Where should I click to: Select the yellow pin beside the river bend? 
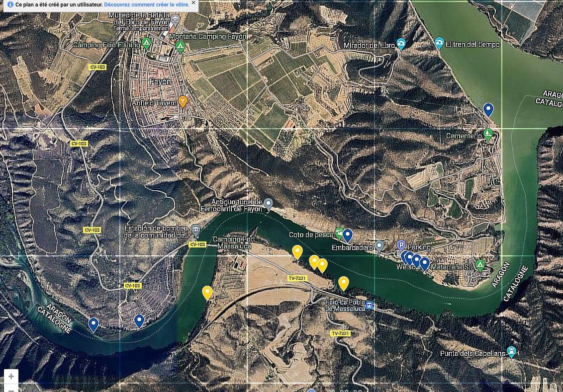[207, 293]
